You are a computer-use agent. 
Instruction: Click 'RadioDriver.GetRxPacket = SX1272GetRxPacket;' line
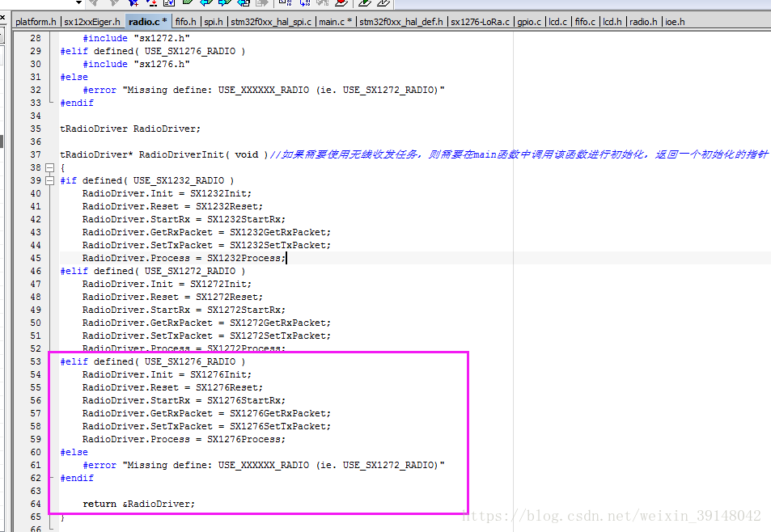[206, 323]
